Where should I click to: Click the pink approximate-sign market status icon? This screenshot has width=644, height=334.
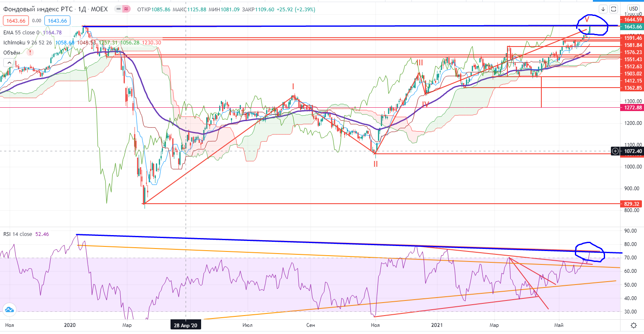[126, 9]
